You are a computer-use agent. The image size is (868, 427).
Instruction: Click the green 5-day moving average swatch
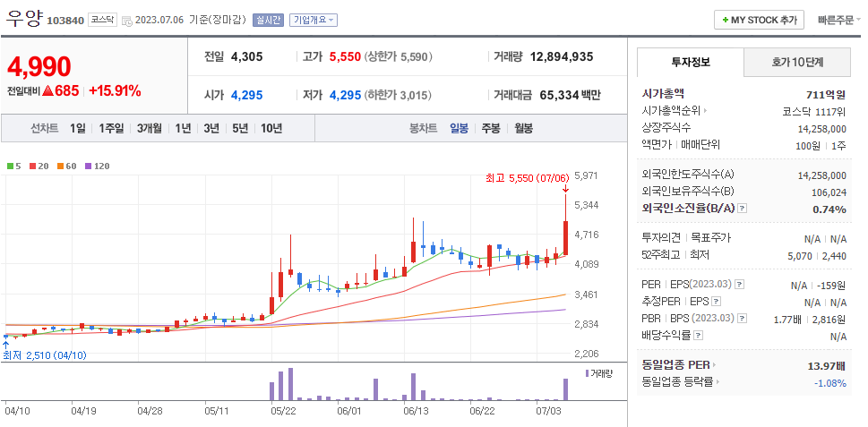(10, 166)
